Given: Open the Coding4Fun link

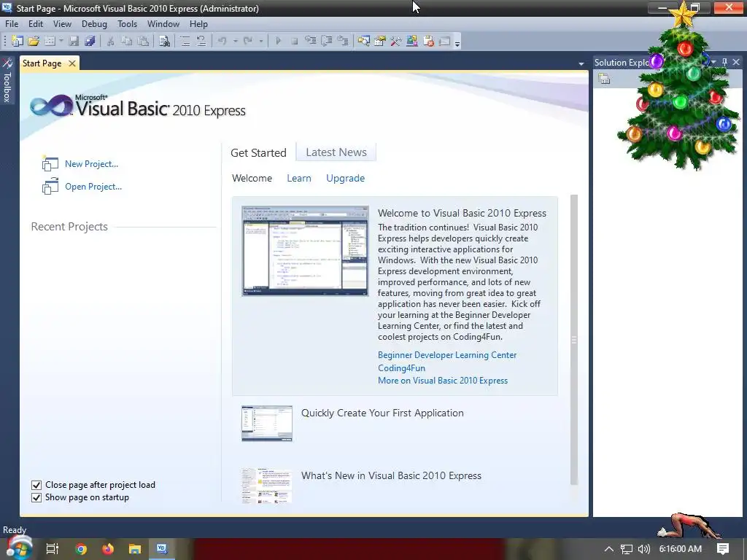Looking at the screenshot, I should (402, 368).
